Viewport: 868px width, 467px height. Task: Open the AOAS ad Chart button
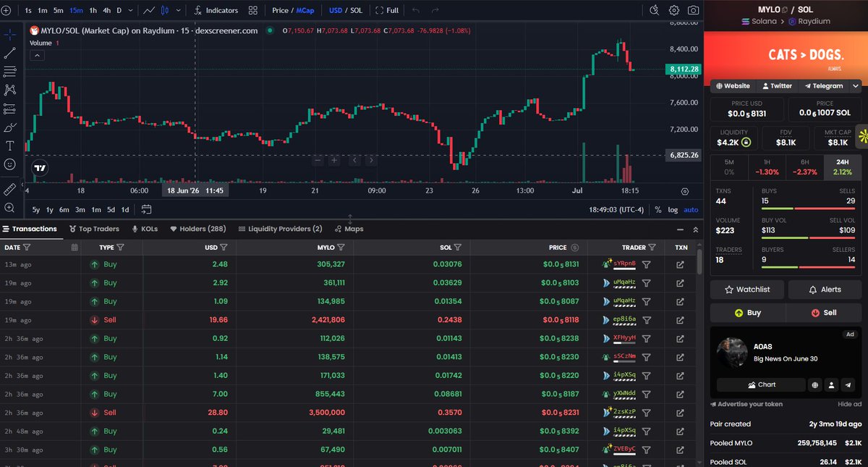(761, 384)
